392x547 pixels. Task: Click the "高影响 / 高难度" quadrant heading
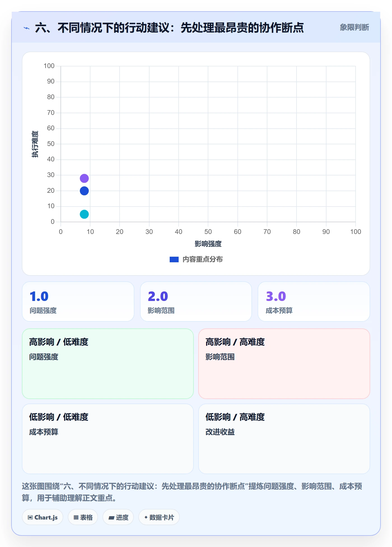(x=235, y=342)
